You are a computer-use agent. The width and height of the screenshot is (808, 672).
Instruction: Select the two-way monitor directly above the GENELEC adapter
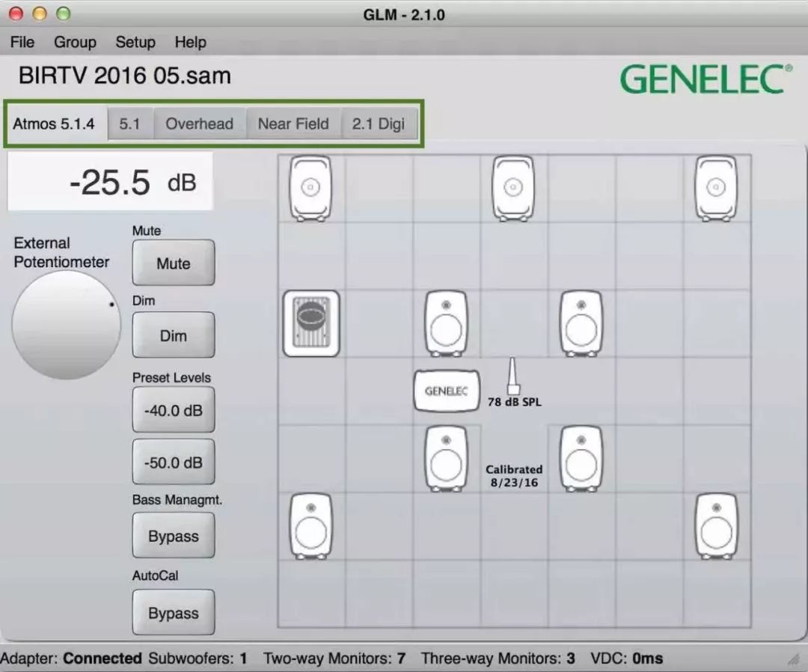(446, 323)
